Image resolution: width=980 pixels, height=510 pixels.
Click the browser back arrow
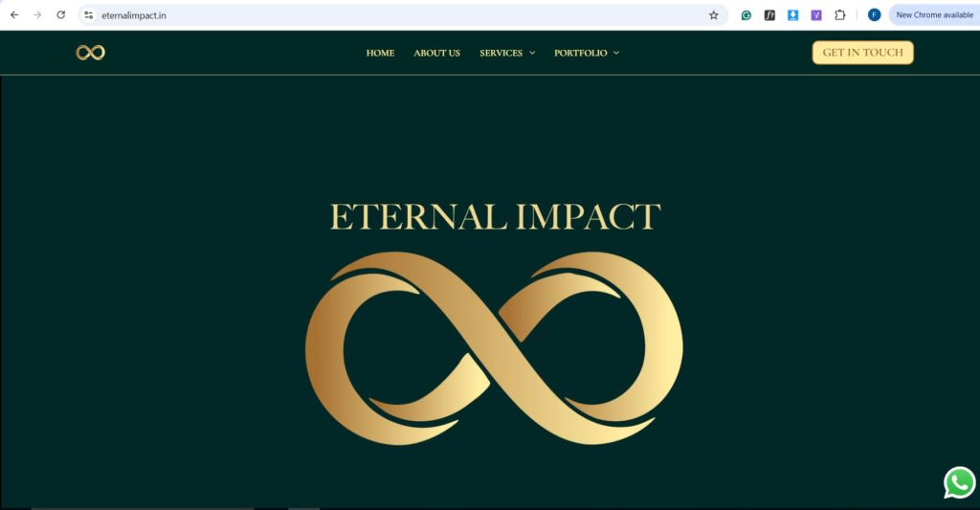tap(14, 15)
